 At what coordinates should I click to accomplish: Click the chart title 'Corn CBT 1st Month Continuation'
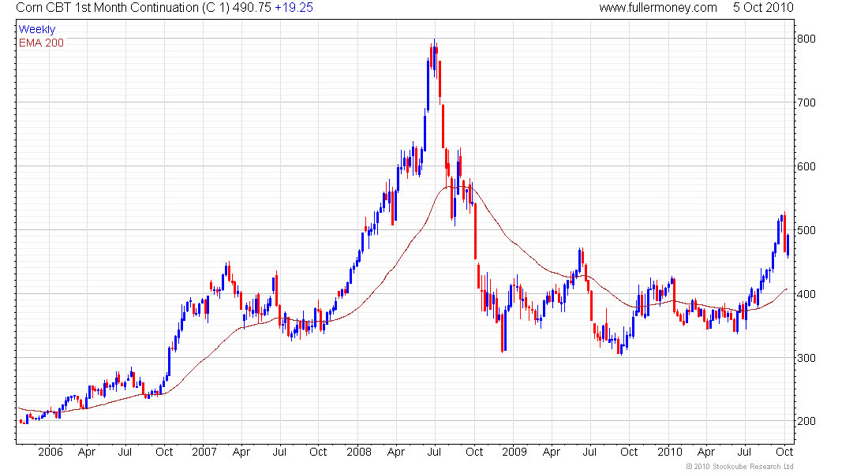pyautogui.click(x=107, y=8)
